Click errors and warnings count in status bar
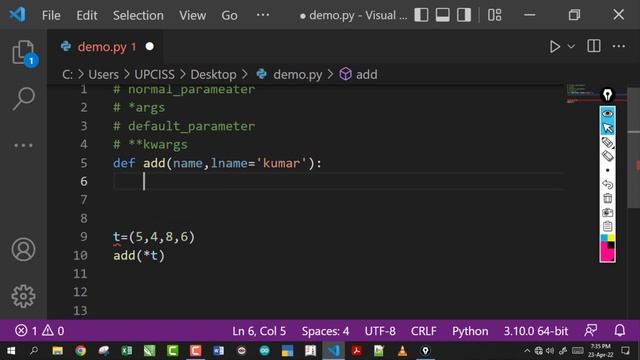Screen dimensions: 640x360 [40, 331]
